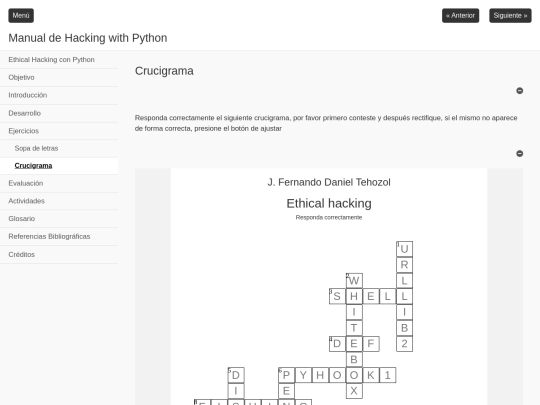Expand the Ejercicios sidebar section
Screen dimensions: 540x405
(x=23, y=131)
